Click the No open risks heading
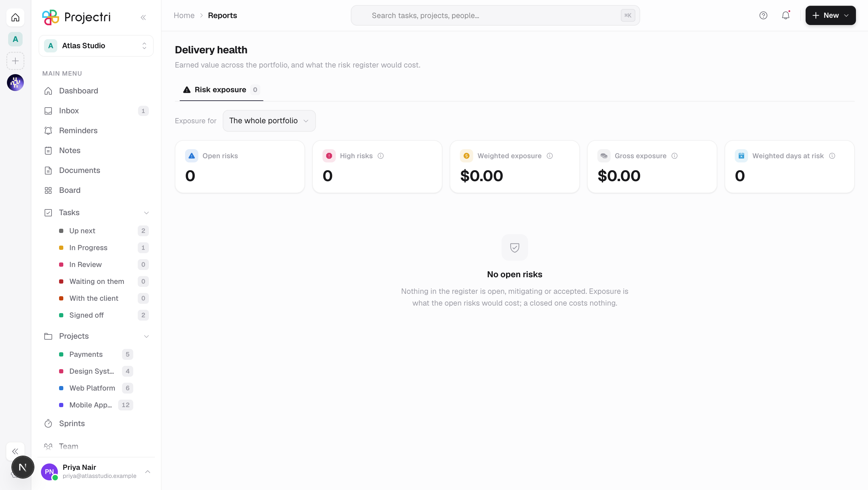 point(514,274)
